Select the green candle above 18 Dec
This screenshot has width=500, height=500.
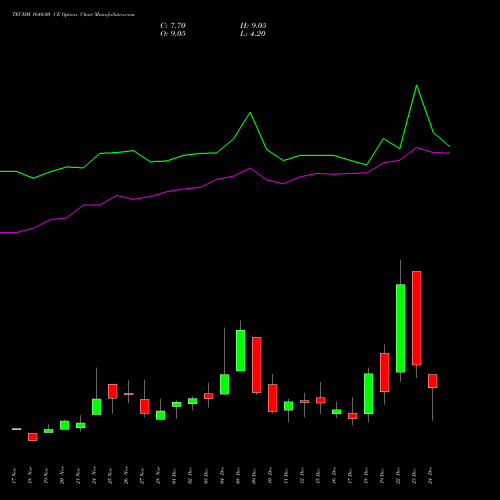(369, 394)
